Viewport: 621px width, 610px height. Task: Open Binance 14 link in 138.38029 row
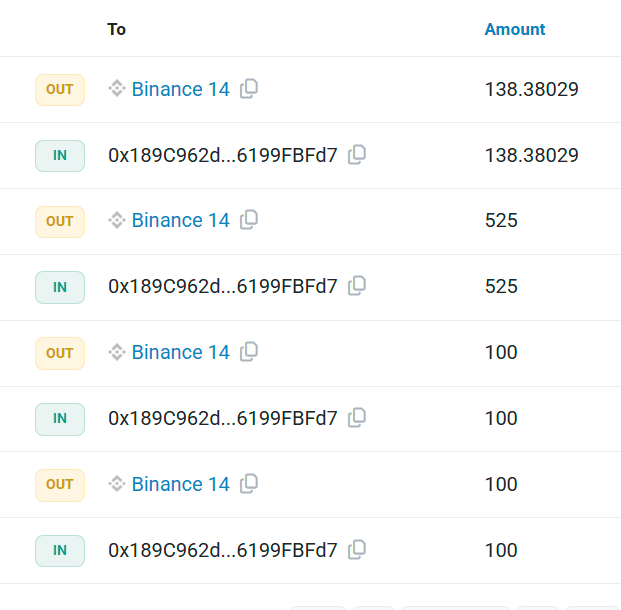pyautogui.click(x=181, y=89)
